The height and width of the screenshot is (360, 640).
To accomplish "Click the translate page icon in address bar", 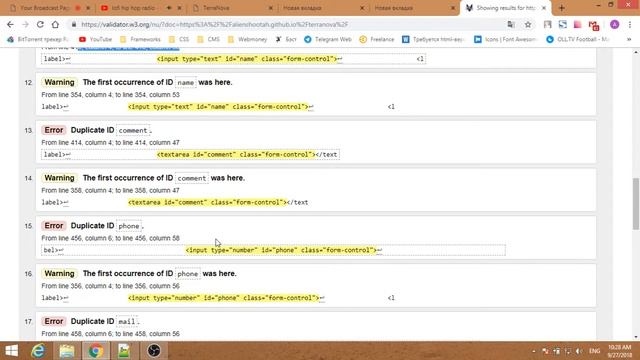I will [511, 24].
